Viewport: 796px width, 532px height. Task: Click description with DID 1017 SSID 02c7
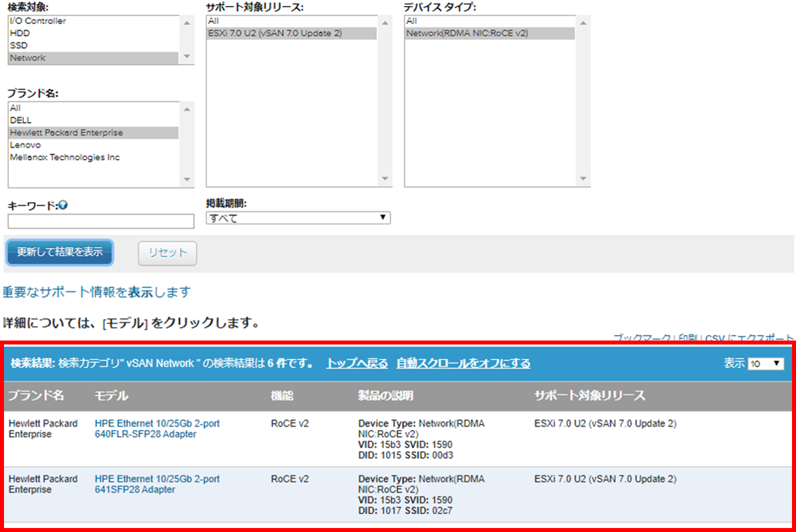[x=421, y=495]
